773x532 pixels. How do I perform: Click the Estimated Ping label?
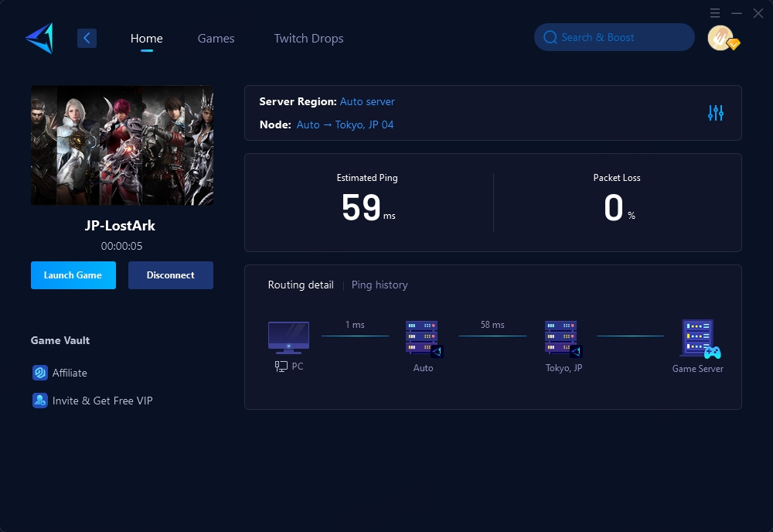(367, 178)
